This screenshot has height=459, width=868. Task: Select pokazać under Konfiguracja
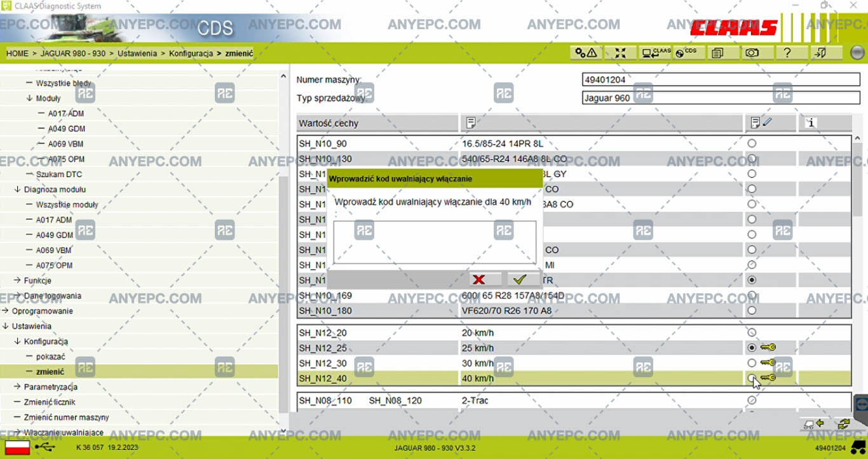[51, 357]
